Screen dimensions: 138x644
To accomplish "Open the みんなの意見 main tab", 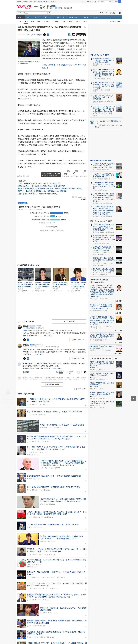I will click(x=73, y=17).
